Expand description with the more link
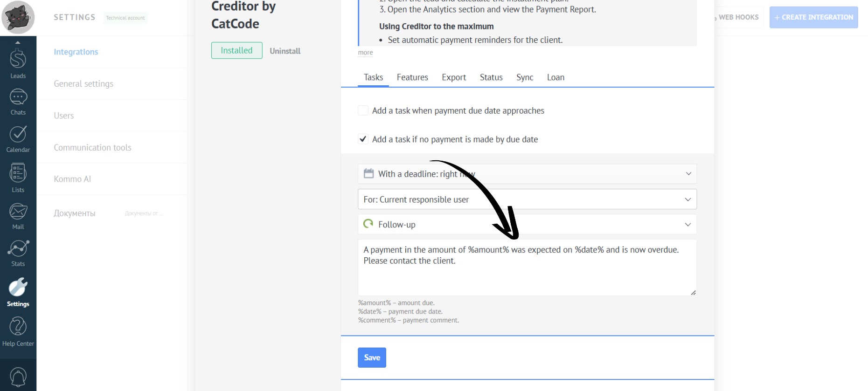The width and height of the screenshot is (868, 391). (x=365, y=53)
